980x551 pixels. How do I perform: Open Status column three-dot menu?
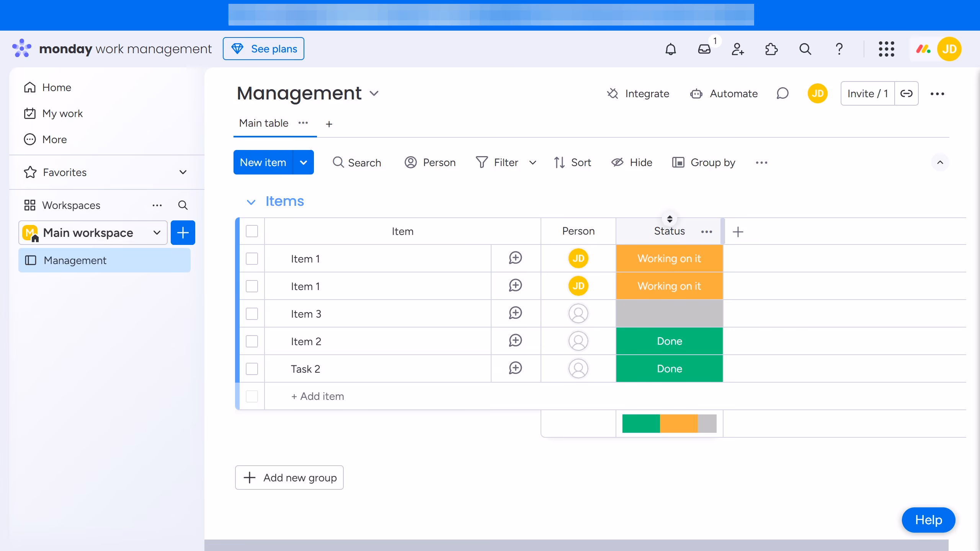point(707,231)
